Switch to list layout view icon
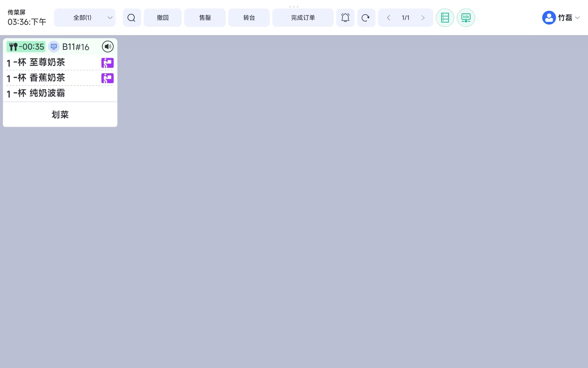 tap(445, 18)
